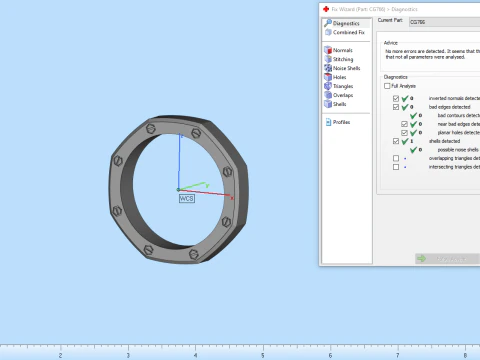Toggle the inverted normals detected checkbox

tap(396, 98)
